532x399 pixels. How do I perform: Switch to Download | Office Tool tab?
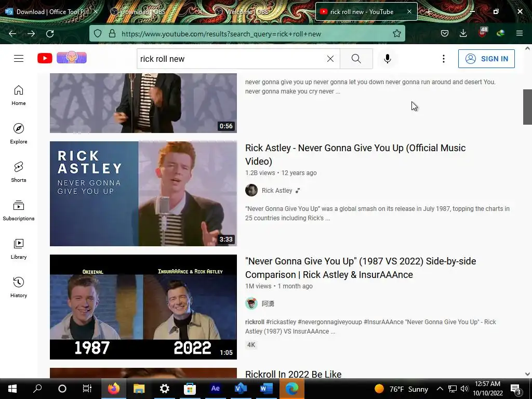pos(51,11)
